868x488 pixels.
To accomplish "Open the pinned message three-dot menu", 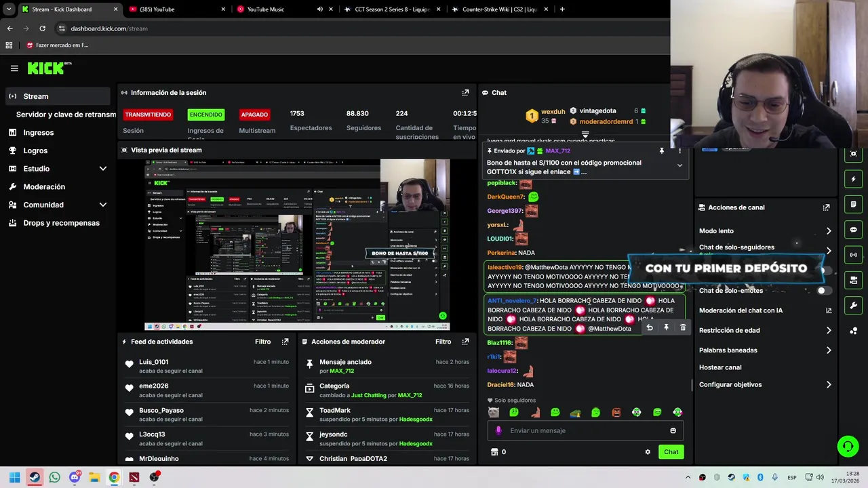I will tap(679, 151).
